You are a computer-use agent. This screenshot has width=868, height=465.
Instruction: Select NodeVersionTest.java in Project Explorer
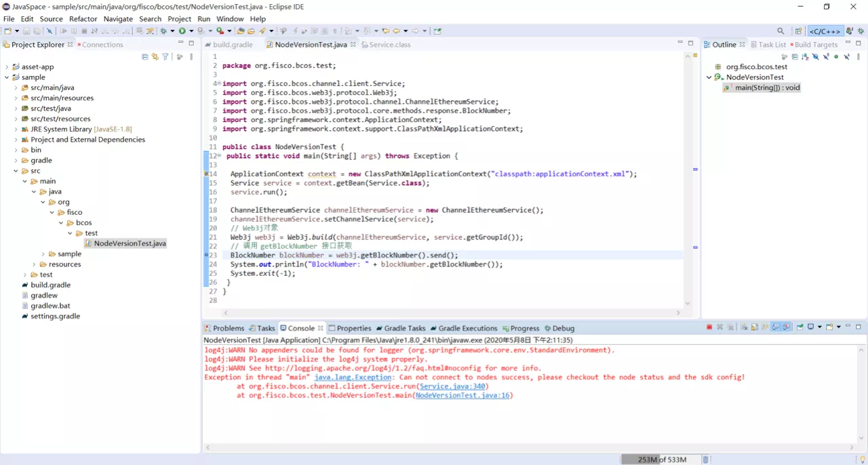(125, 243)
